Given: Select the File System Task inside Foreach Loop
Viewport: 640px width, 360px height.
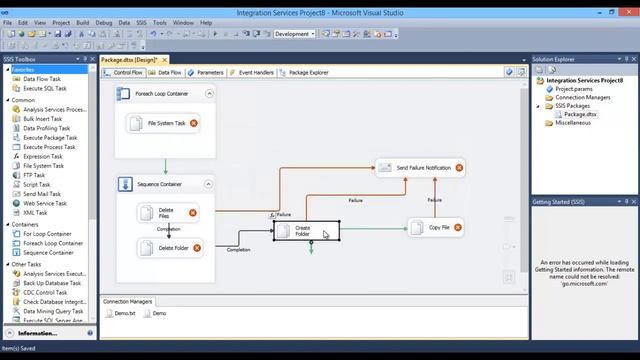Looking at the screenshot, I should [x=163, y=123].
